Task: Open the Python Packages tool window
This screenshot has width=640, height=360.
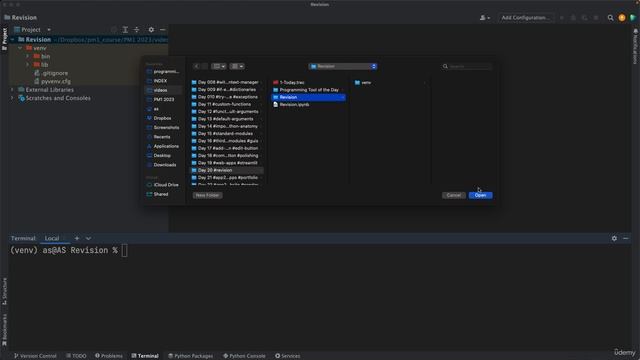Action: click(x=190, y=356)
